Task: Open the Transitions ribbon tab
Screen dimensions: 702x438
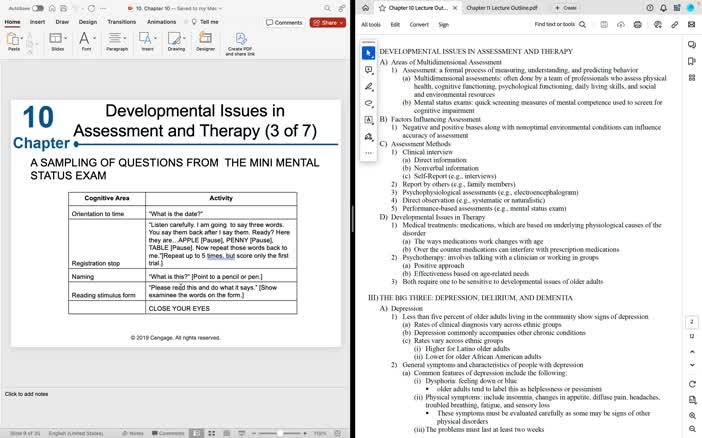Action: (x=122, y=22)
